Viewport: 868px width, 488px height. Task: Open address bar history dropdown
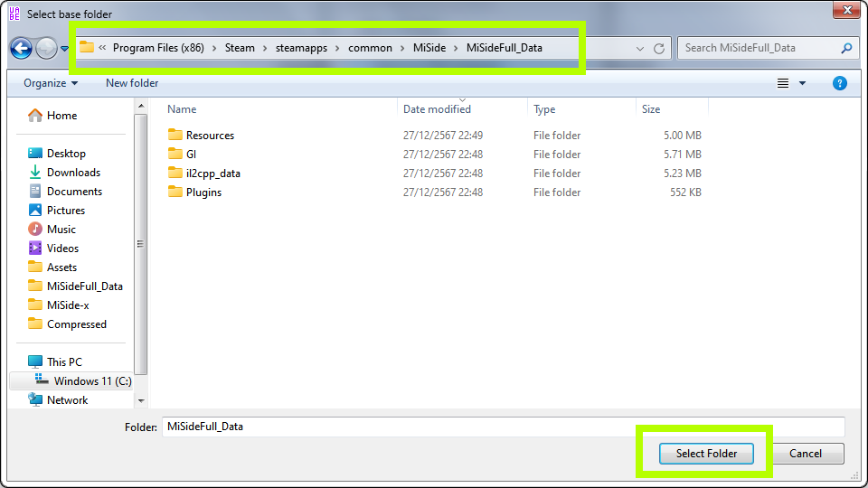click(640, 49)
